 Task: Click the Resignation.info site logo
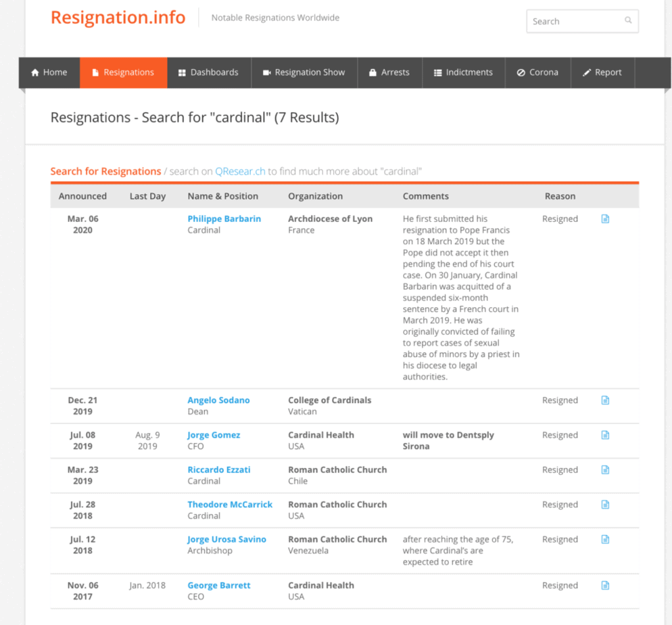[x=118, y=18]
